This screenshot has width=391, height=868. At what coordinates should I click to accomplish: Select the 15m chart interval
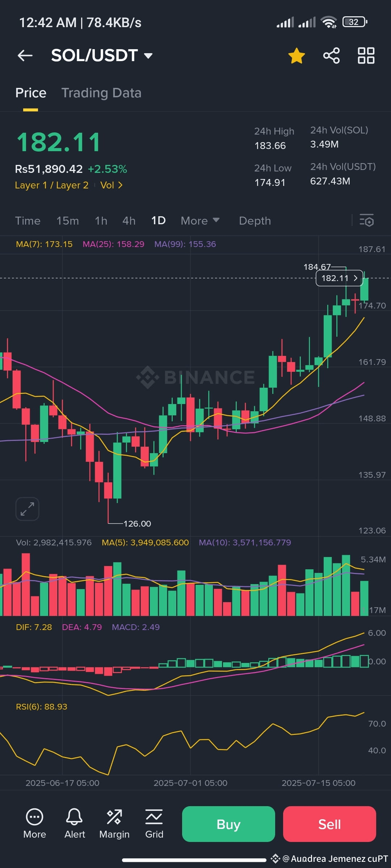tap(68, 221)
